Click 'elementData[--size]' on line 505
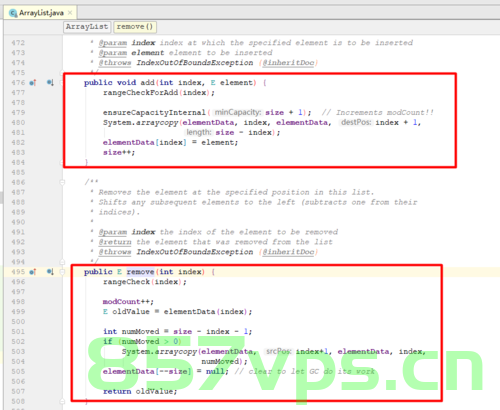 point(147,371)
